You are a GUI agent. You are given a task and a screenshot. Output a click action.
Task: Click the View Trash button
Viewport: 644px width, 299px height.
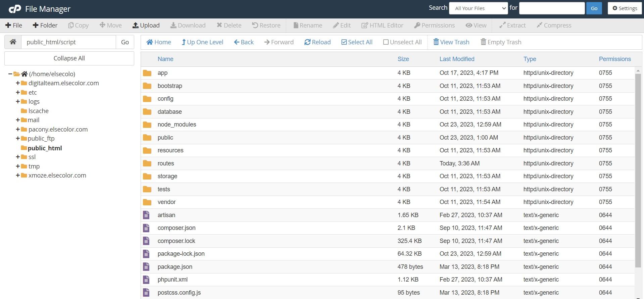point(451,42)
